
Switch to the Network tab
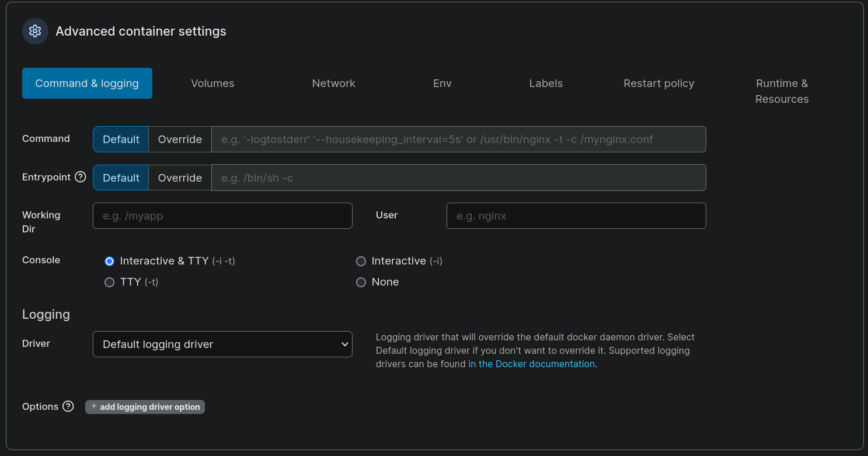tap(334, 83)
